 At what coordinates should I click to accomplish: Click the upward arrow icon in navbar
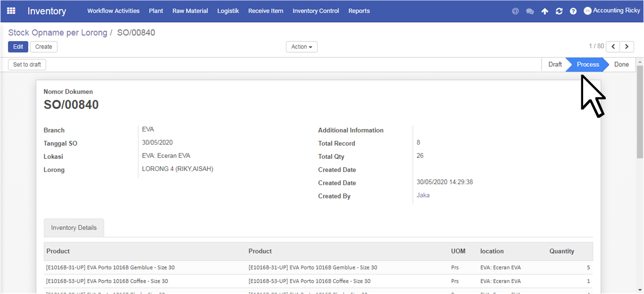(544, 11)
